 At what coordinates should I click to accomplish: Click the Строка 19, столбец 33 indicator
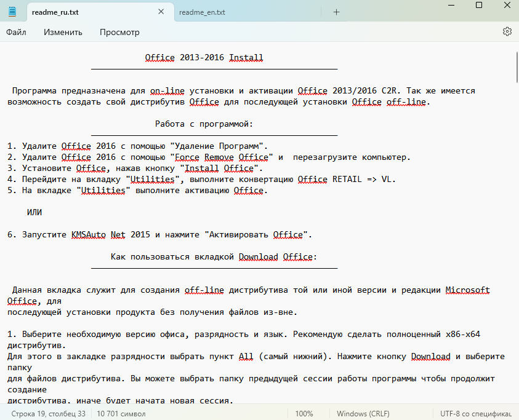[48, 414]
